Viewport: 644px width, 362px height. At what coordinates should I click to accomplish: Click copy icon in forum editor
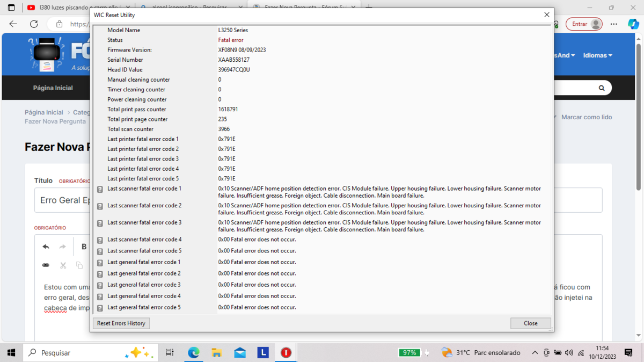(79, 265)
